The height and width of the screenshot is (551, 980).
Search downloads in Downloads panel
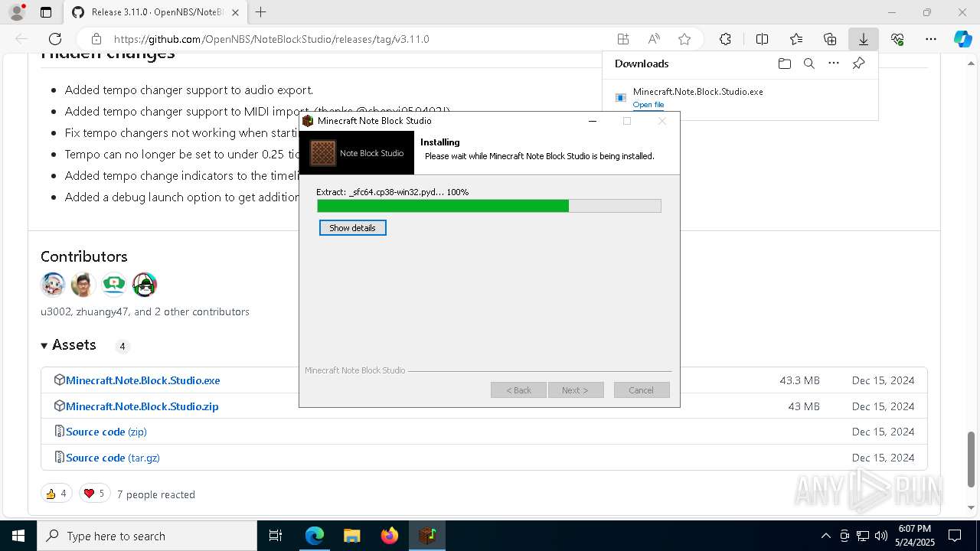pyautogui.click(x=808, y=64)
